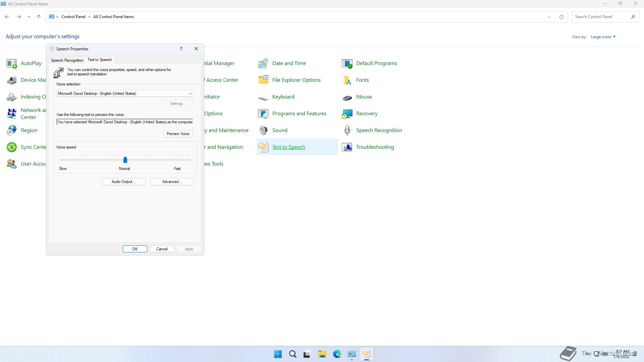Close the Speech Properties dialog
The width and height of the screenshot is (644, 362).
tap(196, 49)
